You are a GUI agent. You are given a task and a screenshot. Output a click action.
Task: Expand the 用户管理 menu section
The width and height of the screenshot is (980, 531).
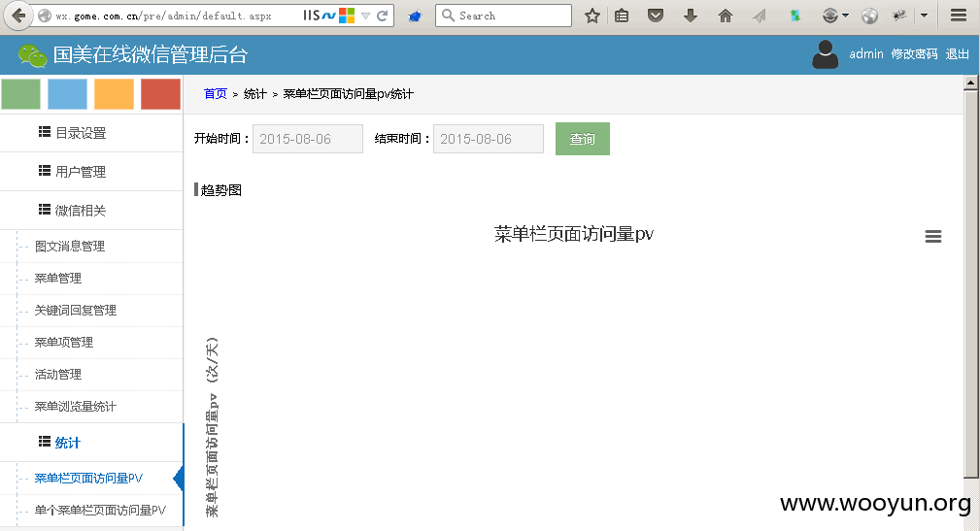click(x=91, y=171)
